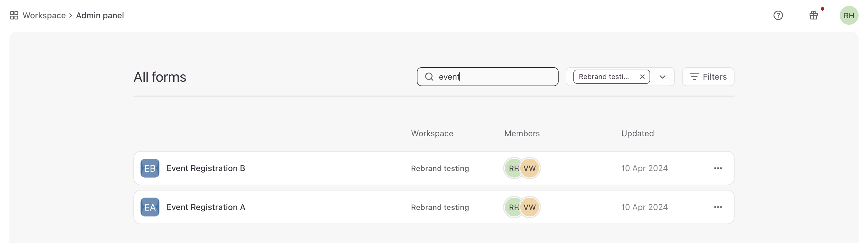Click VW member avatar on Event Registration B

530,168
